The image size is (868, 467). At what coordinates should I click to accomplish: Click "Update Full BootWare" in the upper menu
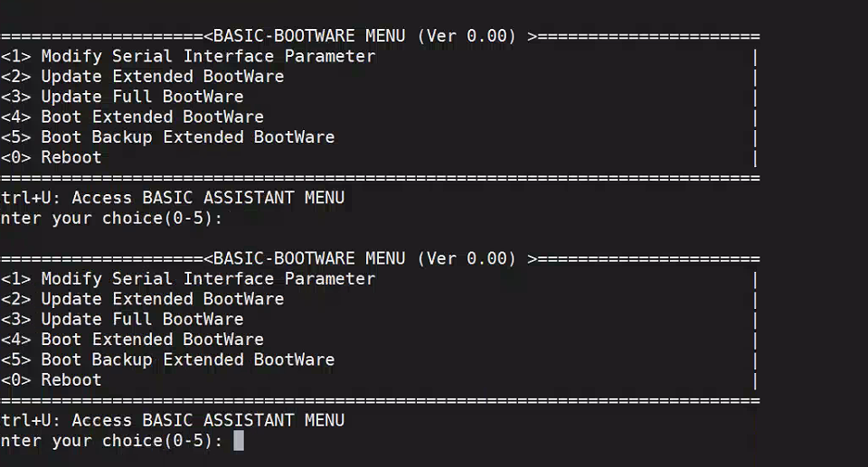coord(142,97)
